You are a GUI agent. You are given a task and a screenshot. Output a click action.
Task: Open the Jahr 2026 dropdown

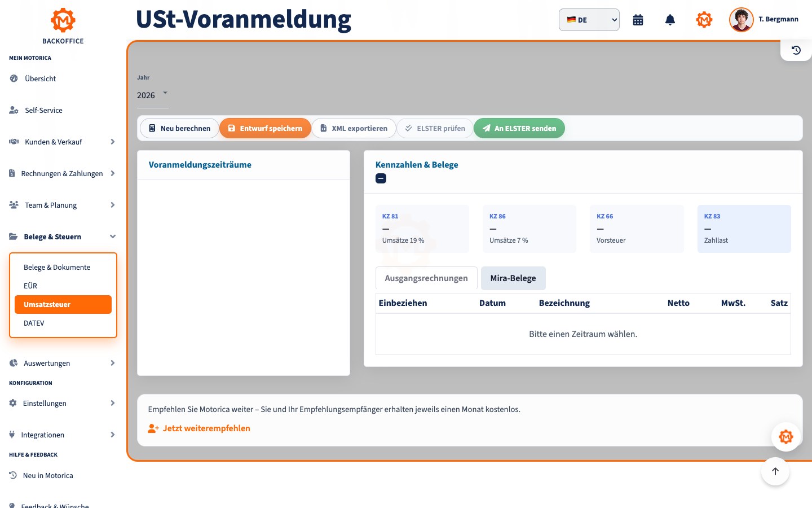153,95
